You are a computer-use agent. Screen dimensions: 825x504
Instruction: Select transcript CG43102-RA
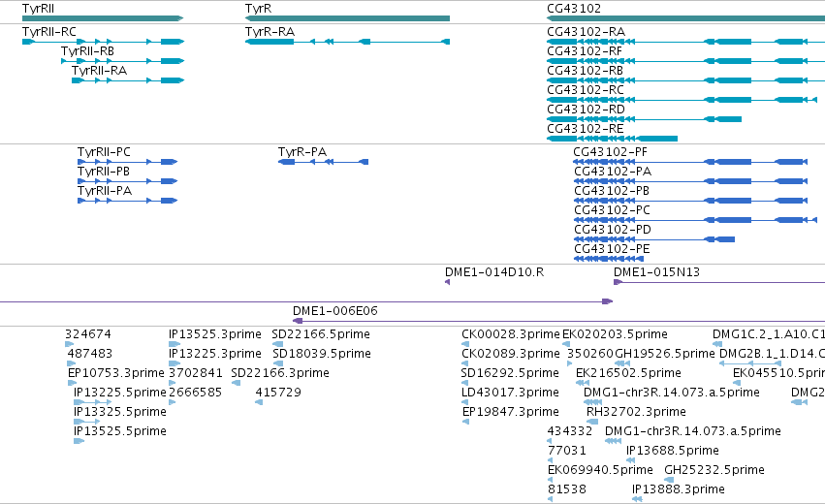click(x=685, y=42)
